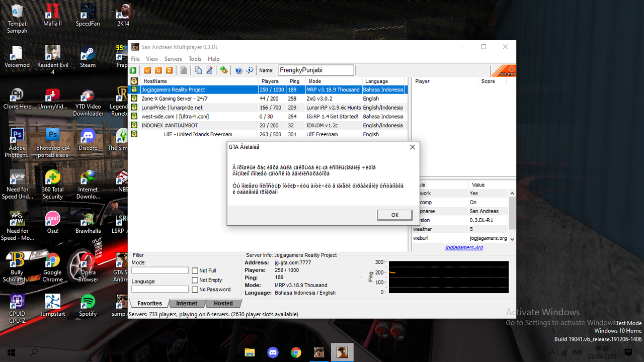This screenshot has height=362, width=644.
Task: Sort servers by the HostName column header
Action: click(199, 81)
